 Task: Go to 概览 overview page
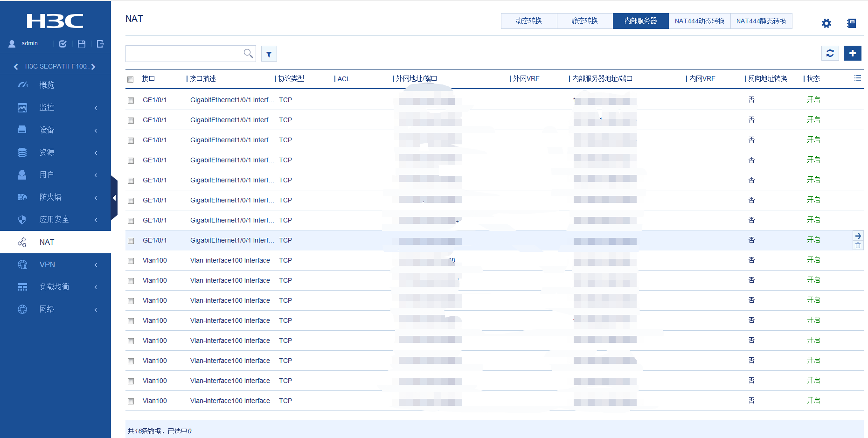coord(47,85)
